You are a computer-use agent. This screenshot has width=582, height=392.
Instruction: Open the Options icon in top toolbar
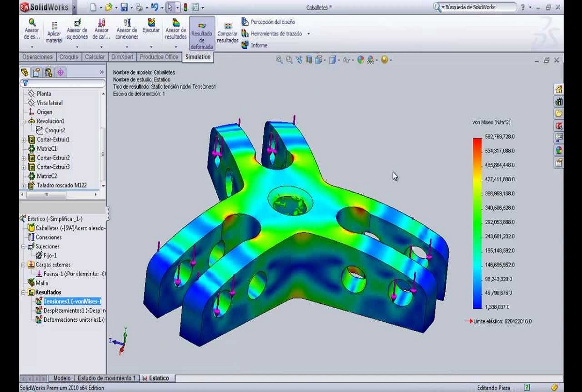(x=195, y=7)
